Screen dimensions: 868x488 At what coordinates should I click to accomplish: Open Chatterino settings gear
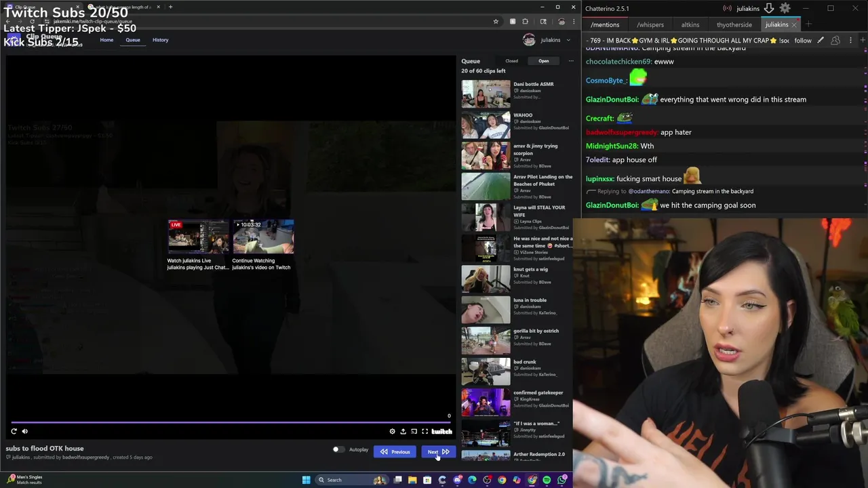point(785,8)
